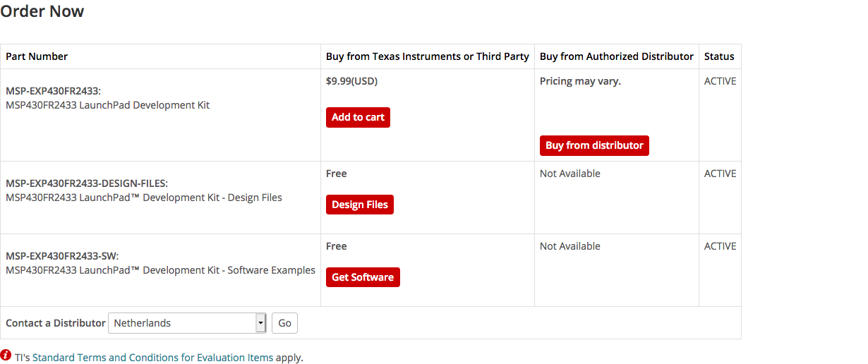This screenshot has width=868, height=364.
Task: Open the Design Files download button
Action: coord(360,205)
